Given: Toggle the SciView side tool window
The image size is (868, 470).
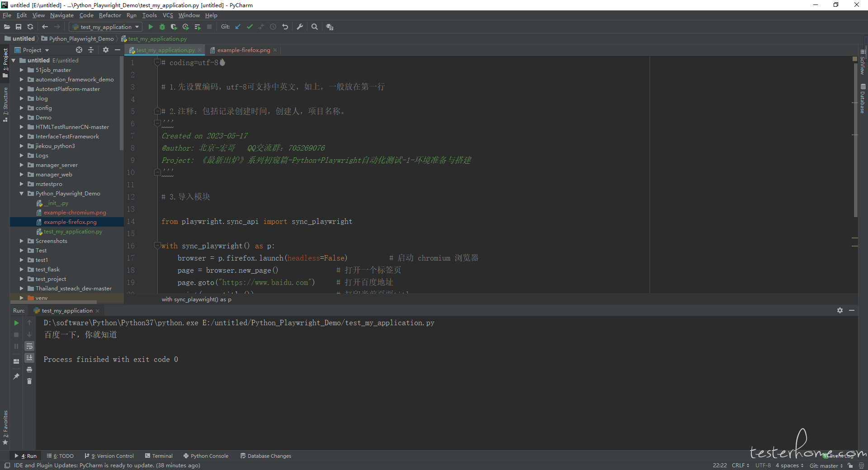Looking at the screenshot, I should click(863, 62).
